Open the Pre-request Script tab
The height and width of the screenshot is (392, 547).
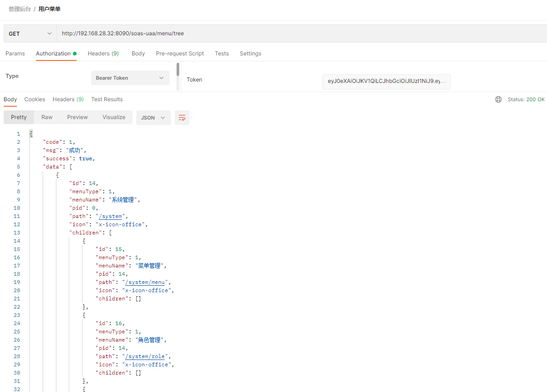point(180,54)
